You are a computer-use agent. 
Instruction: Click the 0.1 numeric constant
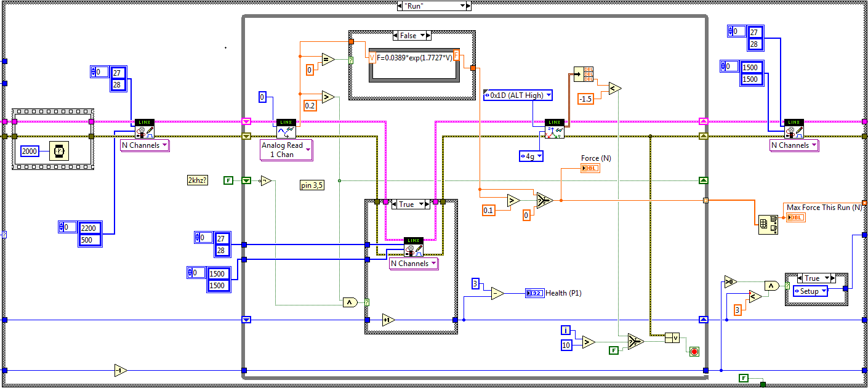click(489, 210)
